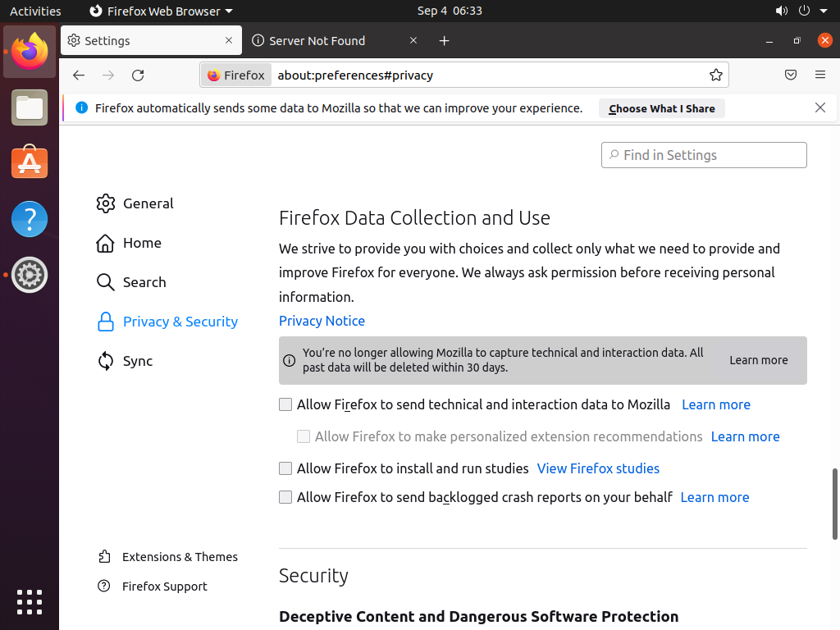Select Privacy & Security category
840x630 pixels.
coord(167,322)
